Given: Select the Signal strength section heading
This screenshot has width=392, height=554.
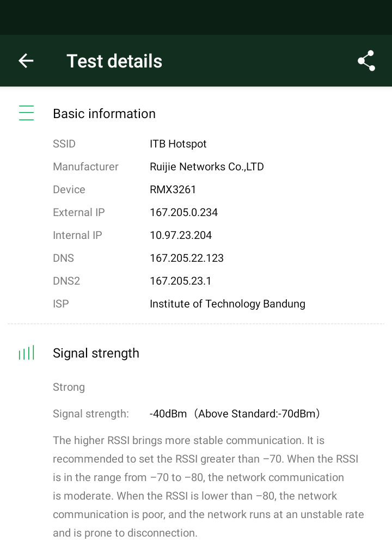Looking at the screenshot, I should point(96,353).
